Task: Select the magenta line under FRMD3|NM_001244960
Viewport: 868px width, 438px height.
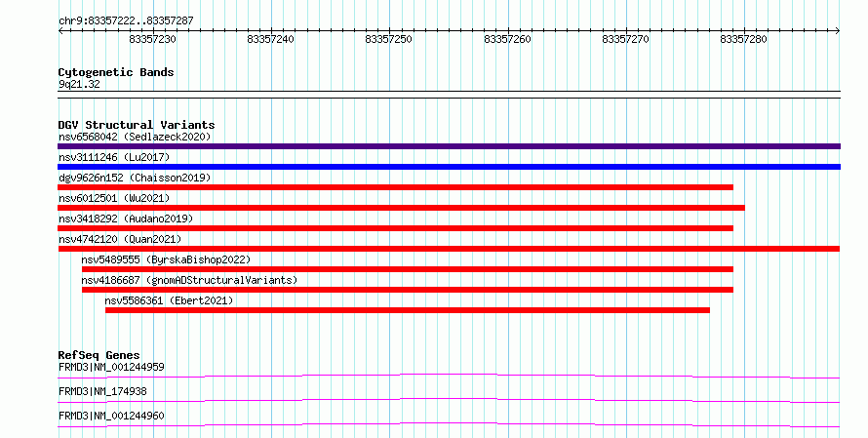Action: coord(449,425)
